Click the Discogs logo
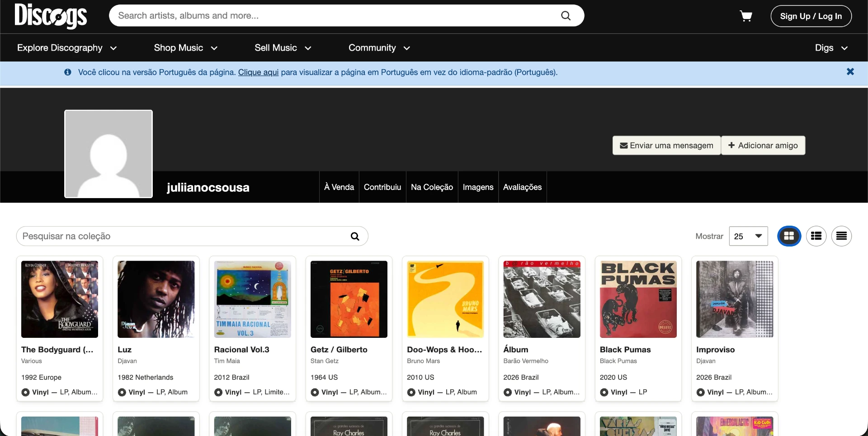This screenshot has width=868, height=436. [x=51, y=16]
